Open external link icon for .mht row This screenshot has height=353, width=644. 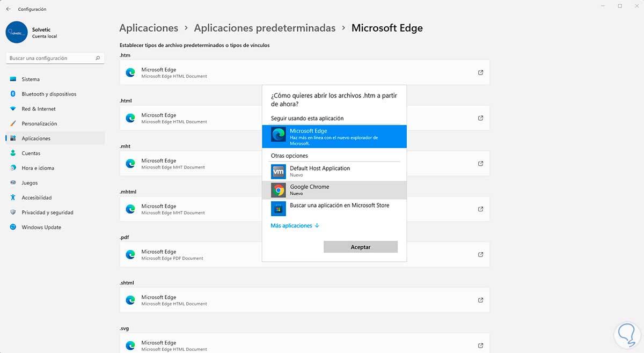coord(480,164)
